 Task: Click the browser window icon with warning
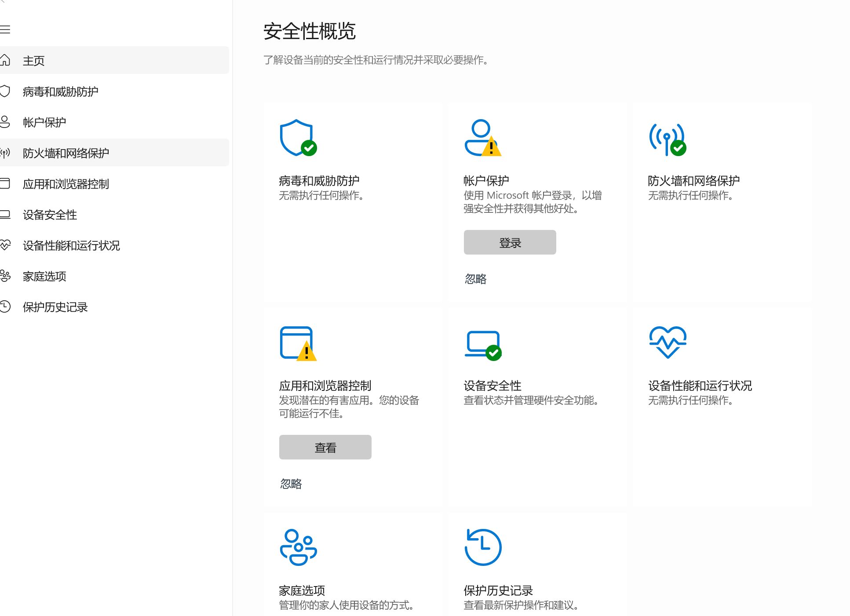pyautogui.click(x=299, y=343)
